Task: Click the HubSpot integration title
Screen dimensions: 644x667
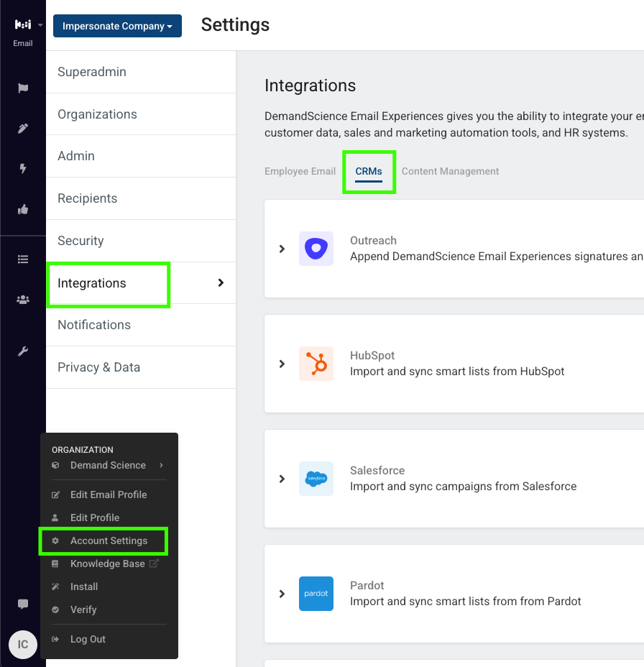Action: 372,355
